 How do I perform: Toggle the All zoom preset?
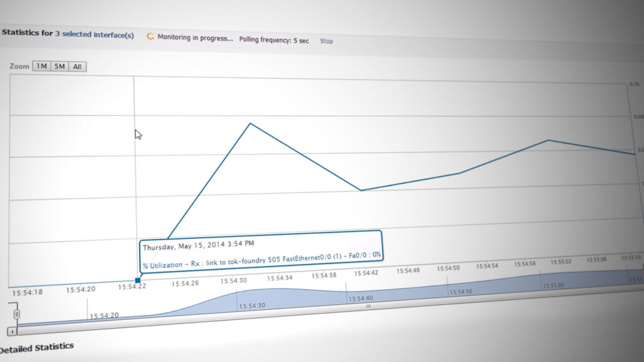click(77, 67)
